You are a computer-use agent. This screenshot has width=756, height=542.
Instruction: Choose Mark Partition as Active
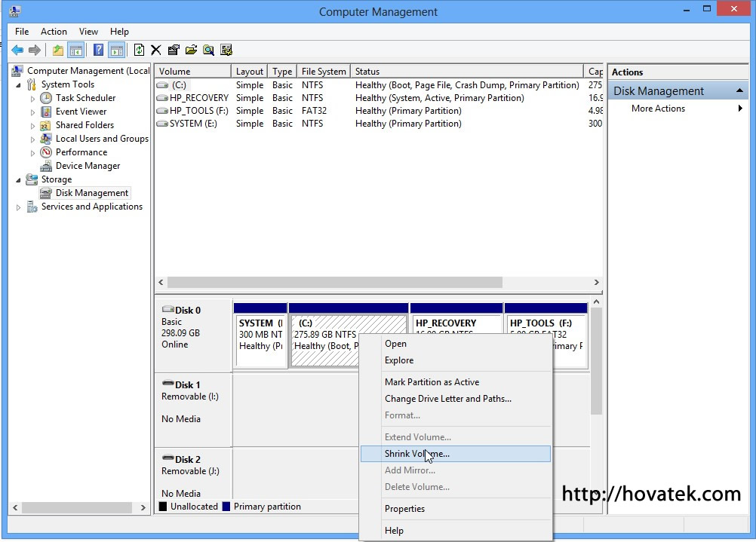[455, 382]
